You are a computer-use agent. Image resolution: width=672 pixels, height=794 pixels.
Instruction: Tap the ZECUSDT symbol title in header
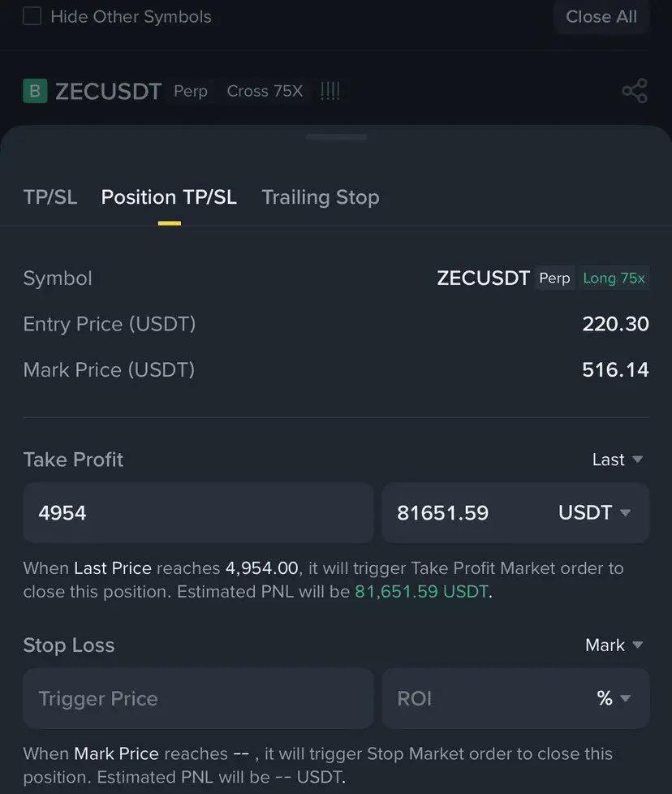109,91
